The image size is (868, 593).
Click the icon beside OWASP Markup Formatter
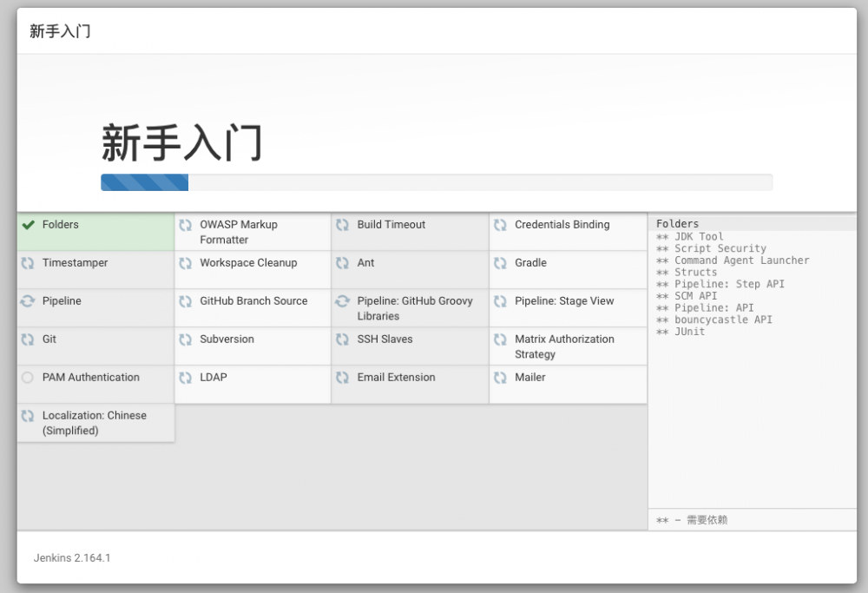tap(185, 224)
